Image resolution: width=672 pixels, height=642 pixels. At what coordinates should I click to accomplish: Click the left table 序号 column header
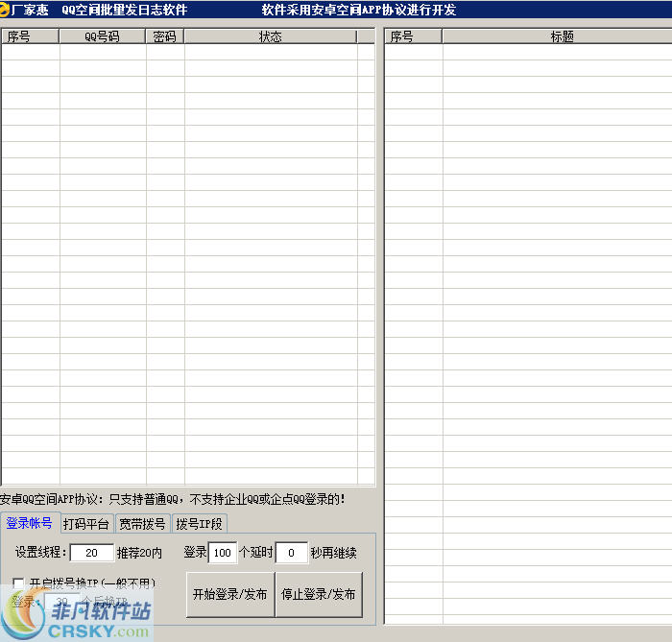(30, 36)
